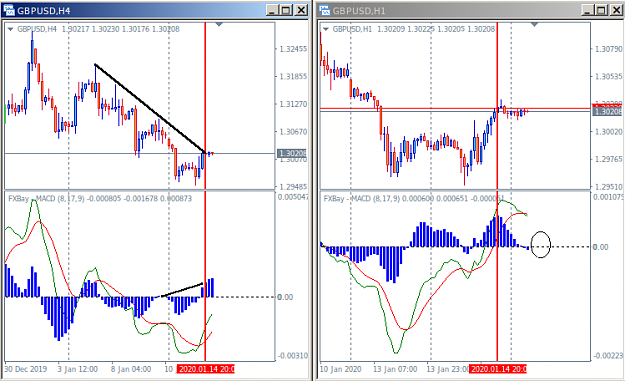The height and width of the screenshot is (381, 625).
Task: Click the FXBay MACD label in H1 window
Action: coord(414,198)
